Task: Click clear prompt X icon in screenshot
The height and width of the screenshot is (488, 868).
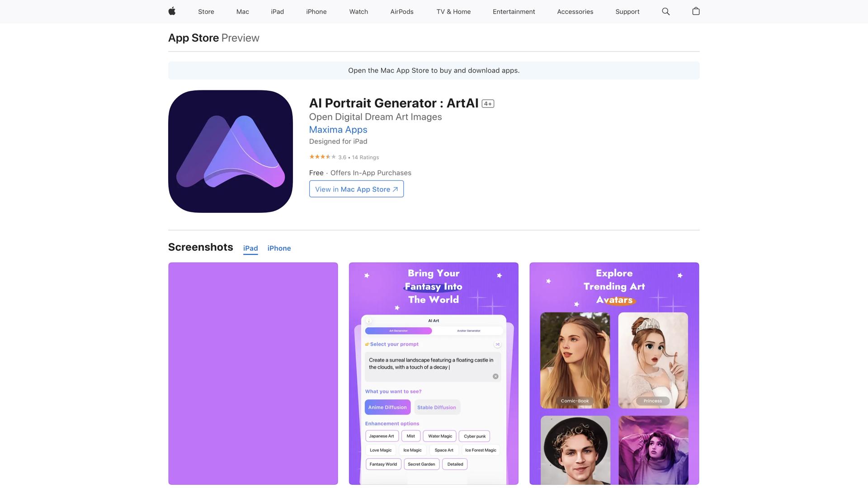Action: (495, 376)
